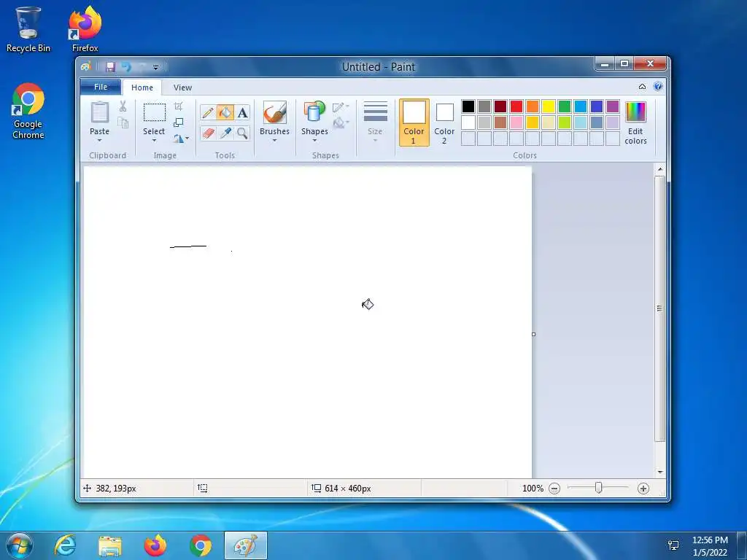Click the clock showing 12:56 PM
The image size is (747, 560).
[710, 540]
